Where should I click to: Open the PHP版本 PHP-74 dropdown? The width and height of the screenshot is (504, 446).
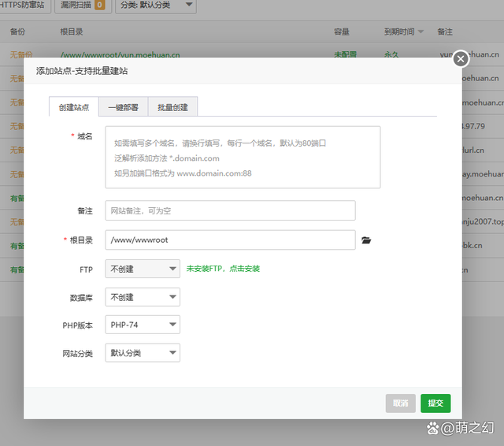143,325
